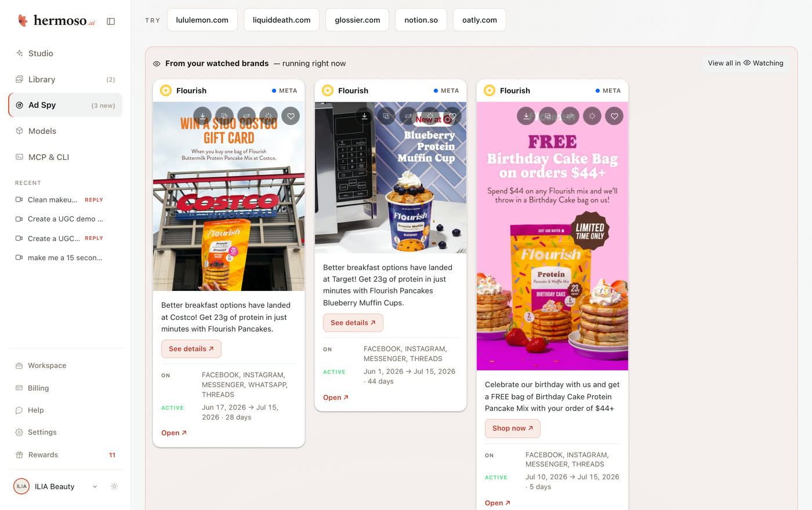Viewport: 812px width, 510px height.
Task: Click Open link on Birthday Cake ad card
Action: point(498,503)
